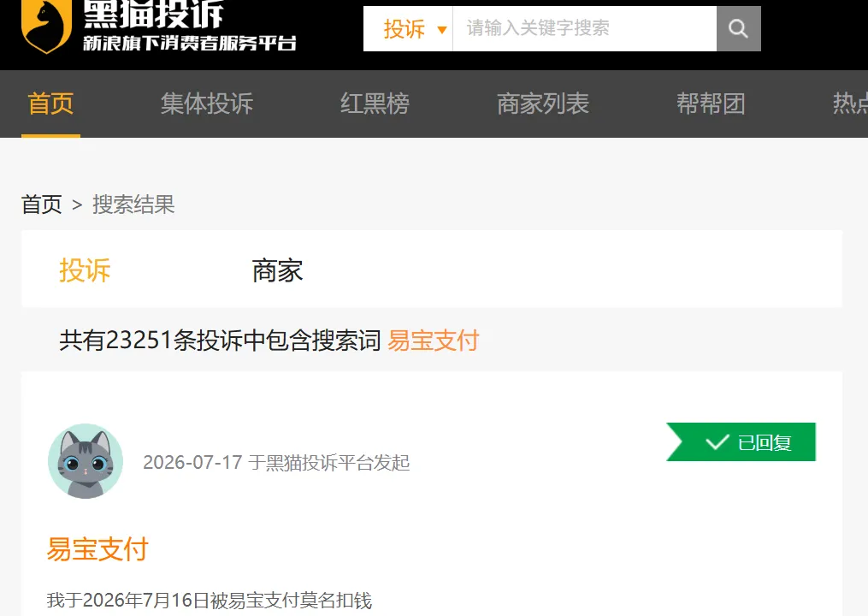This screenshot has height=616, width=868.
Task: Click the 搜索结果 breadcrumb text
Action: pyautogui.click(x=133, y=204)
